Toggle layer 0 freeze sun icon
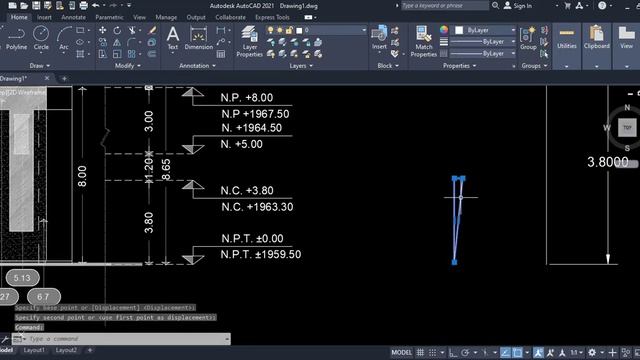This screenshot has width=640, height=360. pyautogui.click(x=280, y=30)
